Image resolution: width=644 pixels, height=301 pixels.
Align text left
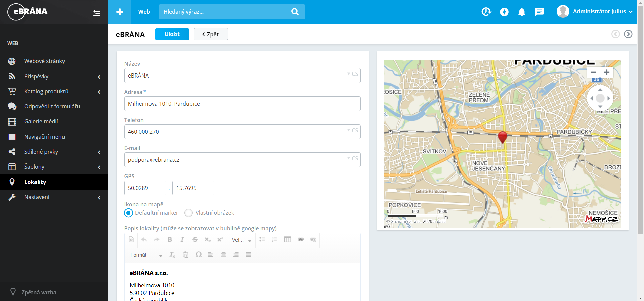point(211,255)
